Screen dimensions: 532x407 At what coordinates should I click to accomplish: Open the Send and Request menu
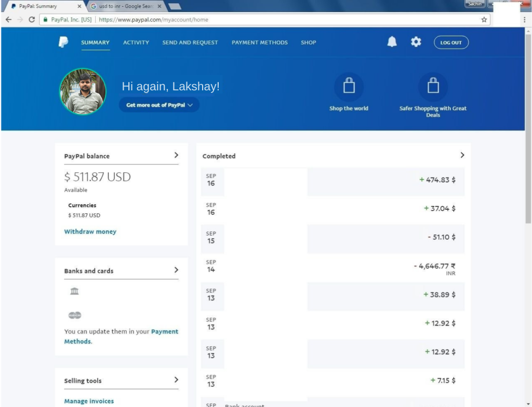(189, 42)
